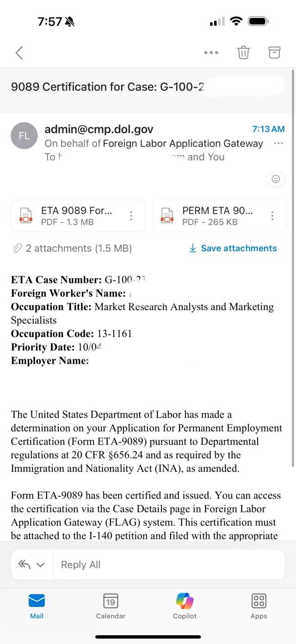This screenshot has width=296, height=644.
Task: Open options for ETA 9089 For... attachment
Action: point(131,216)
